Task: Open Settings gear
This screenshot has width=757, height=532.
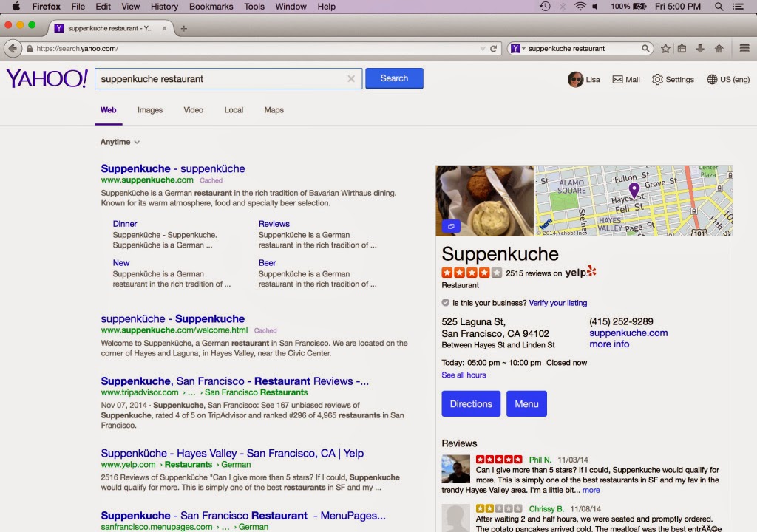Action: (673, 80)
